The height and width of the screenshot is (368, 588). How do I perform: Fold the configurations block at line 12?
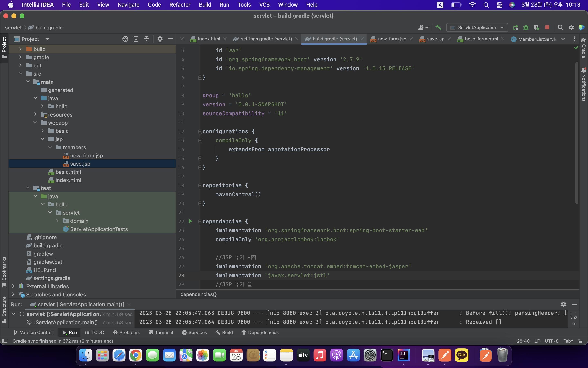point(200,132)
